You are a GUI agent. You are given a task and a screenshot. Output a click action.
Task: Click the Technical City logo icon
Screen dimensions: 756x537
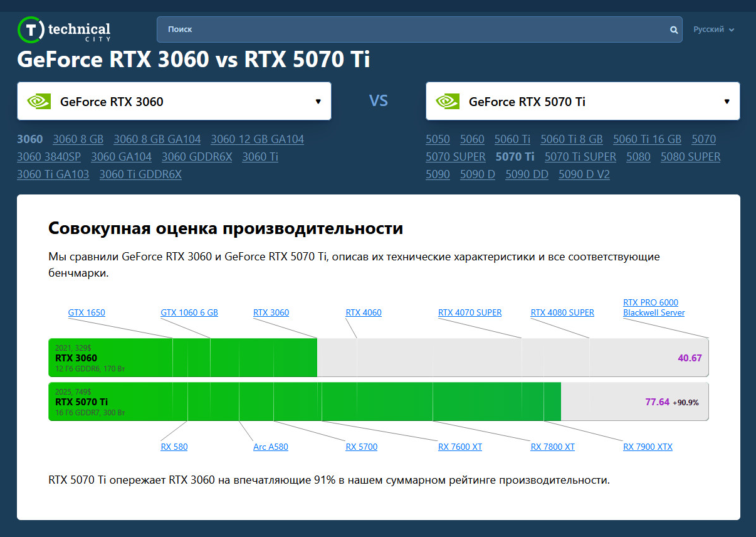tap(31, 29)
